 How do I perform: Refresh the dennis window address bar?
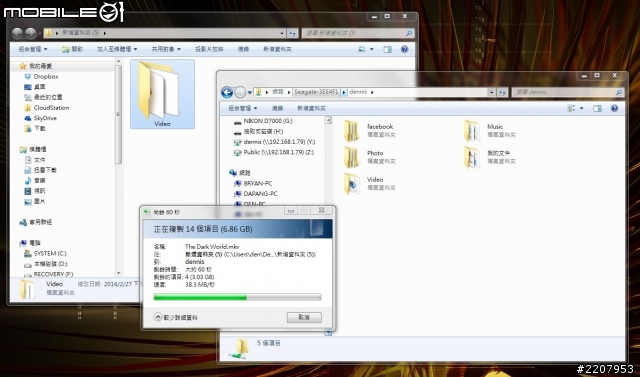click(x=502, y=92)
